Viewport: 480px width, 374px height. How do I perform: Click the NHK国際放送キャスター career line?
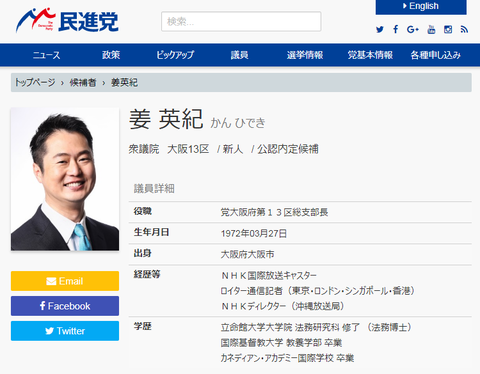click(269, 276)
